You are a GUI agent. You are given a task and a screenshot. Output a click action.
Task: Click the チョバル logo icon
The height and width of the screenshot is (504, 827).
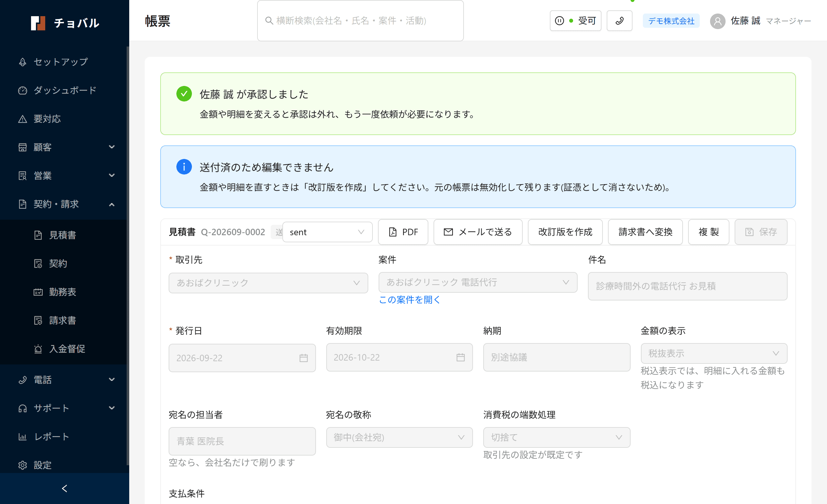click(x=38, y=23)
